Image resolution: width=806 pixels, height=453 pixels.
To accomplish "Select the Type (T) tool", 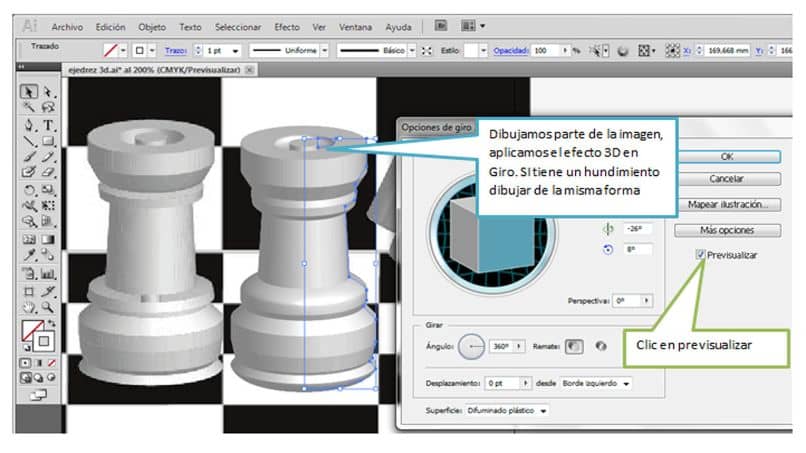I will click(x=48, y=125).
